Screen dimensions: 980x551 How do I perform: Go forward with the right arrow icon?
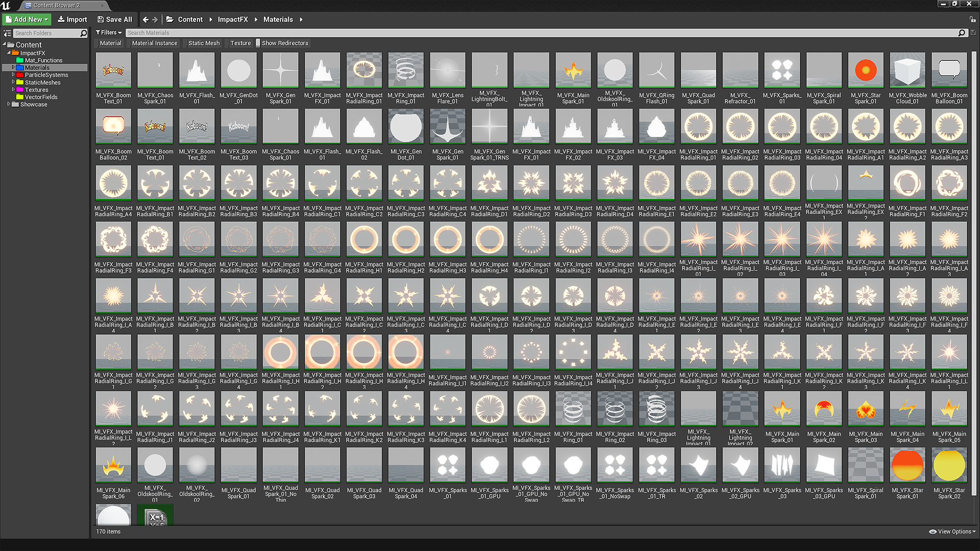click(155, 19)
